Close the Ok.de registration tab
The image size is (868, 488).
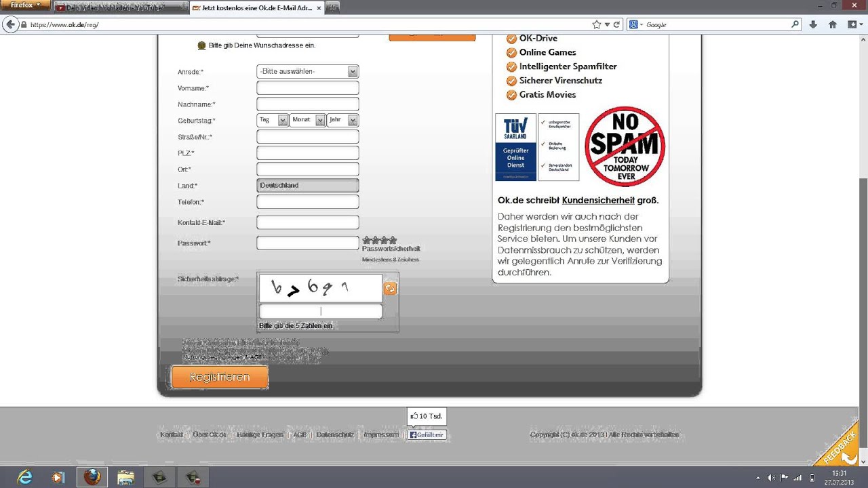click(319, 8)
